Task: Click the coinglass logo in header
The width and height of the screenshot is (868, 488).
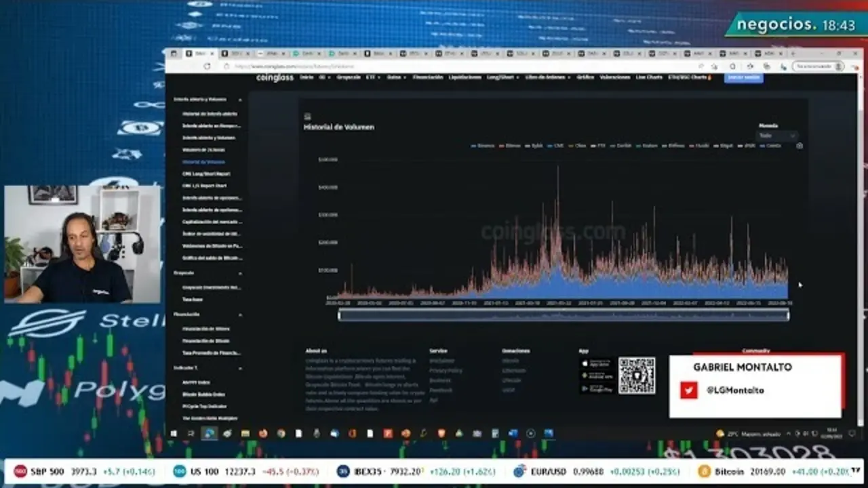Action: [275, 77]
